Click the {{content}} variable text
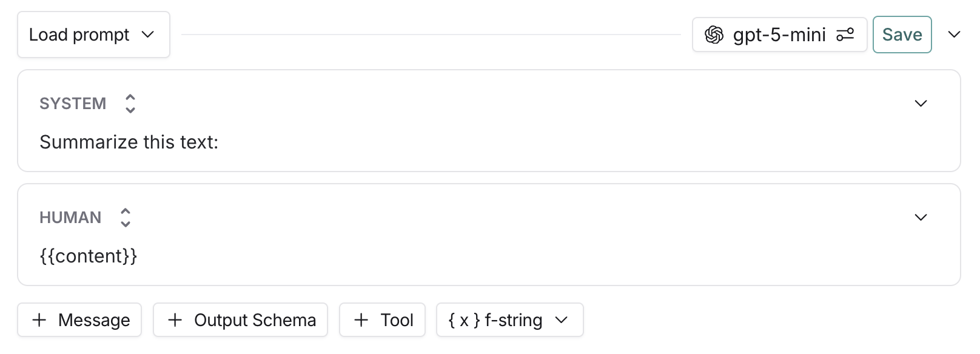This screenshot has height=354, width=980. 89,256
